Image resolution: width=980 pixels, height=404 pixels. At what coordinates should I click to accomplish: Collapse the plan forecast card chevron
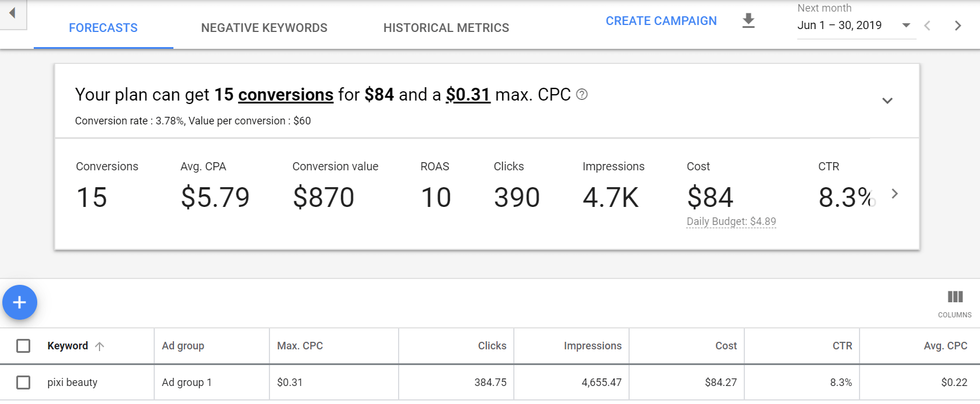887,101
